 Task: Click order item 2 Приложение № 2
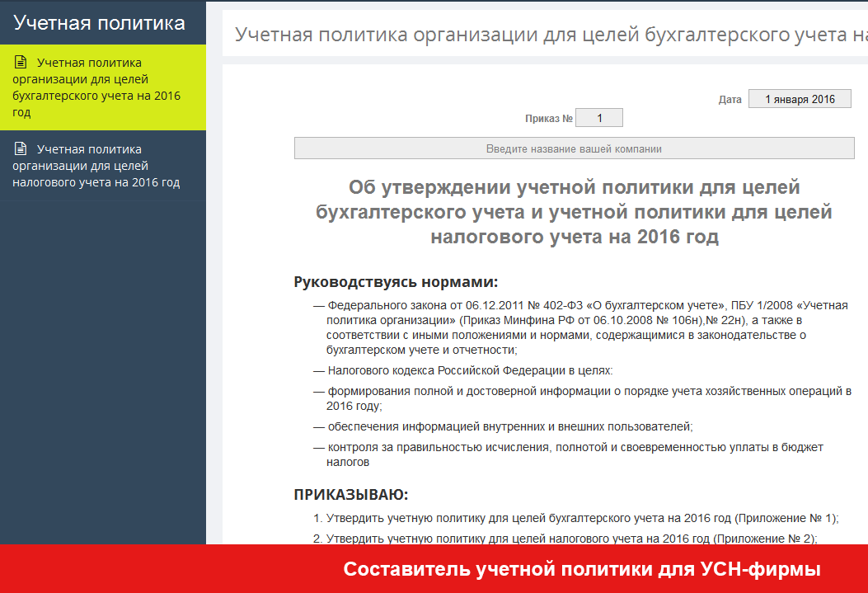[x=565, y=539]
